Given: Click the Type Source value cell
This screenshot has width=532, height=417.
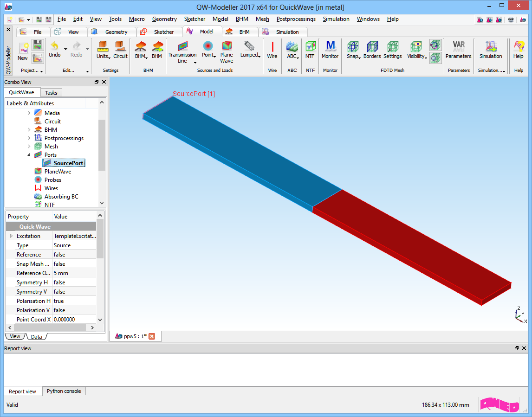Looking at the screenshot, I should pyautogui.click(x=74, y=245).
